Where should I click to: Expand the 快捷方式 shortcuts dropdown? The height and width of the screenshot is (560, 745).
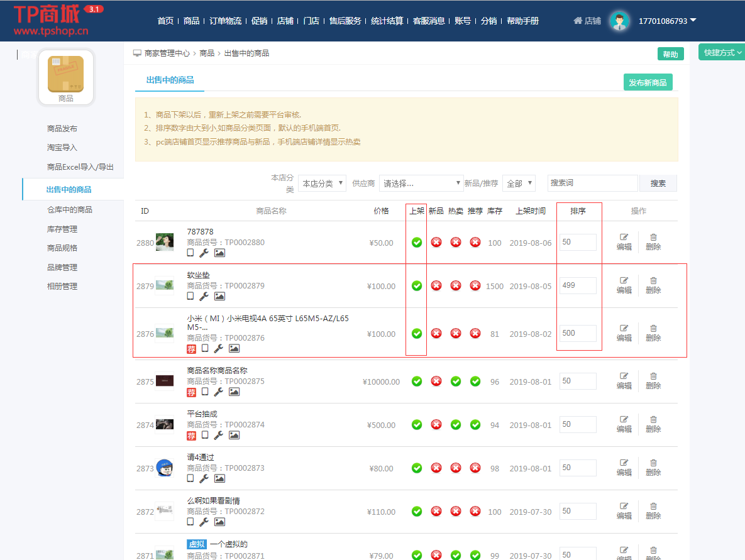[x=722, y=53]
